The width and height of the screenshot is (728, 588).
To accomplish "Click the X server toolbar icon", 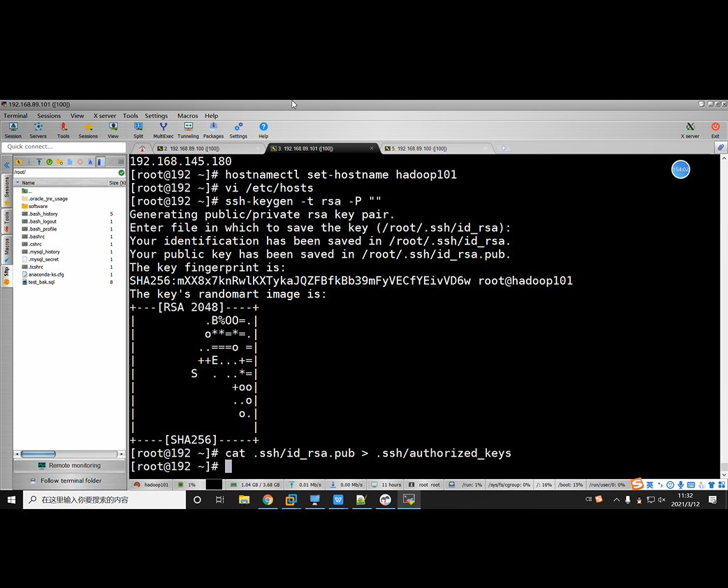I will (x=690, y=131).
